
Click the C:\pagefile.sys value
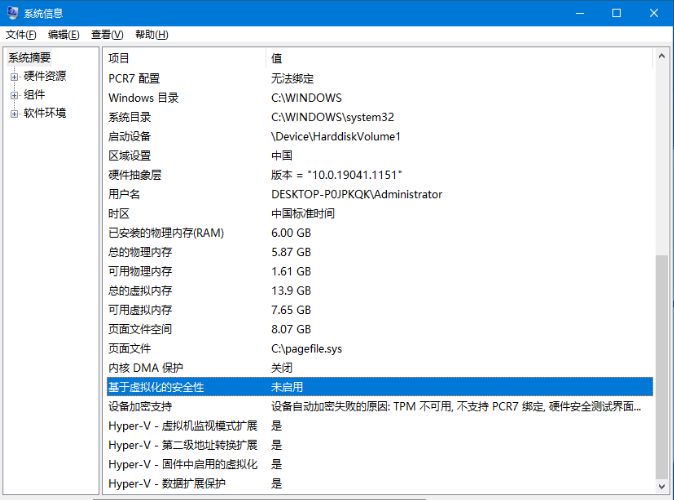[x=306, y=349]
